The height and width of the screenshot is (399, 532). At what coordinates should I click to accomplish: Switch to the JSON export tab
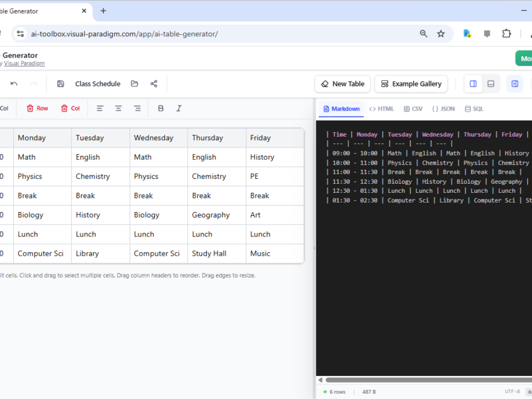coord(444,109)
